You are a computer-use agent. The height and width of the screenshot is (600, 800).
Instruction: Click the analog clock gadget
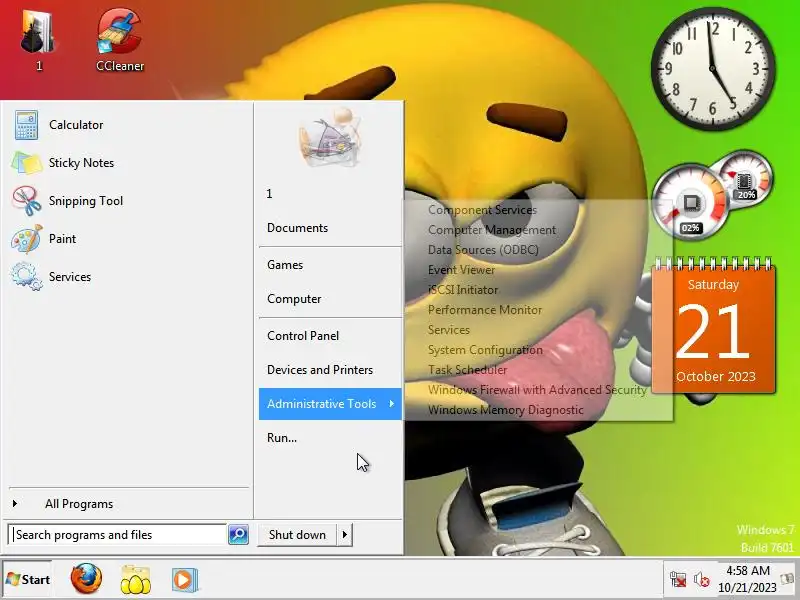[713, 68]
